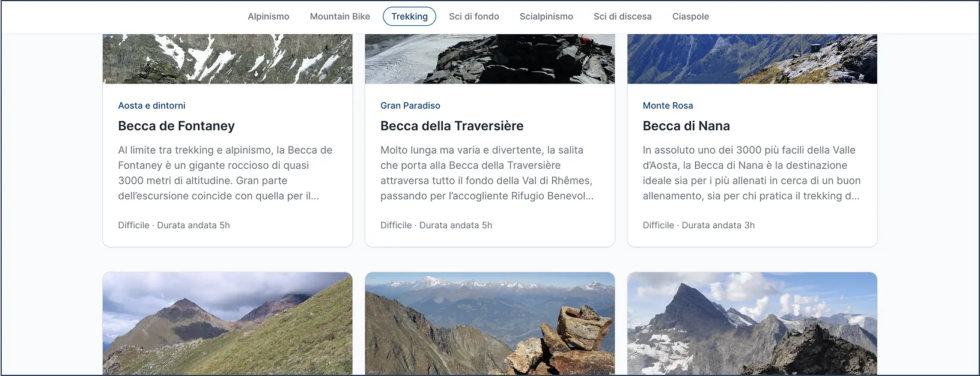This screenshot has height=376, width=980.
Task: Open the grassy mountain slope thumbnail
Action: pos(227,323)
